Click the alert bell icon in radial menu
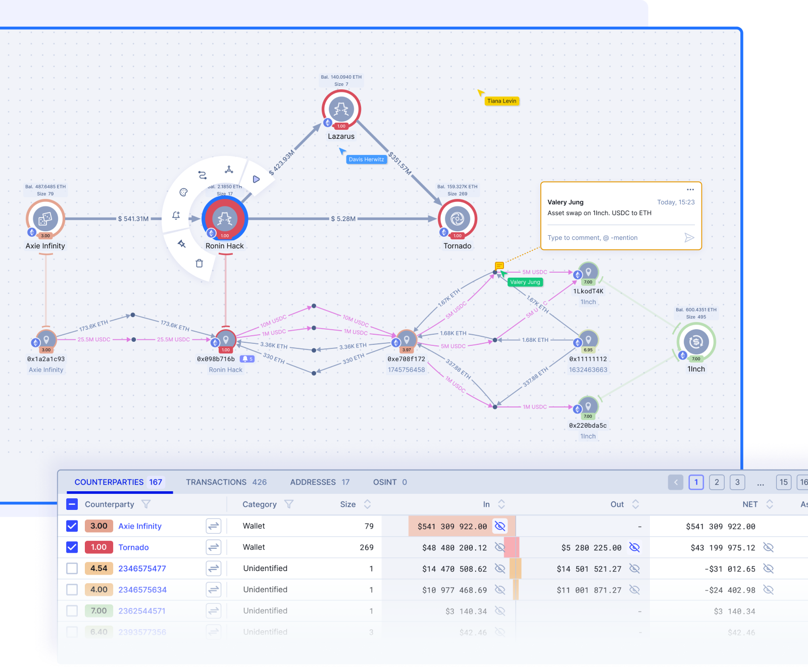Image resolution: width=808 pixels, height=672 pixels. pyautogui.click(x=176, y=216)
